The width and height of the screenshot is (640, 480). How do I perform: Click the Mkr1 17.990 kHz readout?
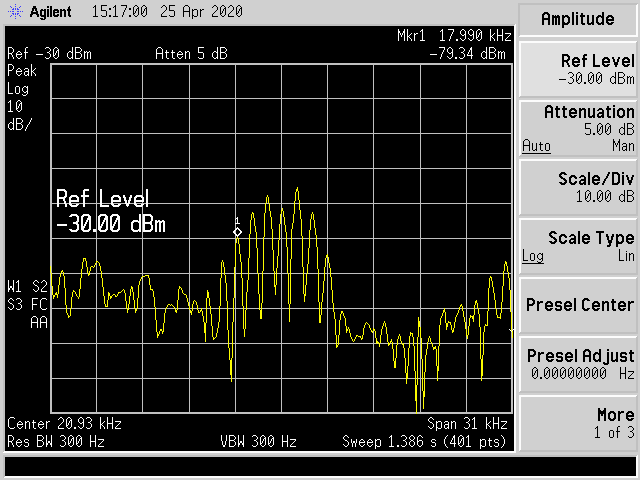click(x=454, y=36)
